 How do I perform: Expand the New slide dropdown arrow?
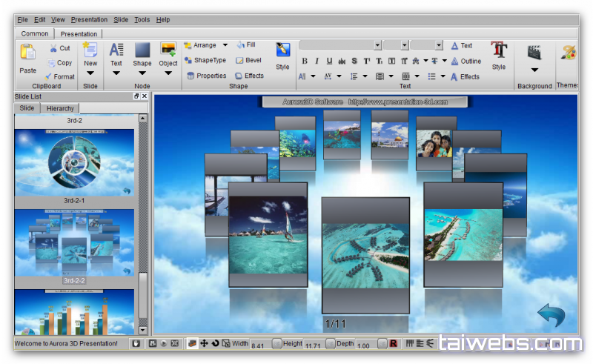[90, 73]
